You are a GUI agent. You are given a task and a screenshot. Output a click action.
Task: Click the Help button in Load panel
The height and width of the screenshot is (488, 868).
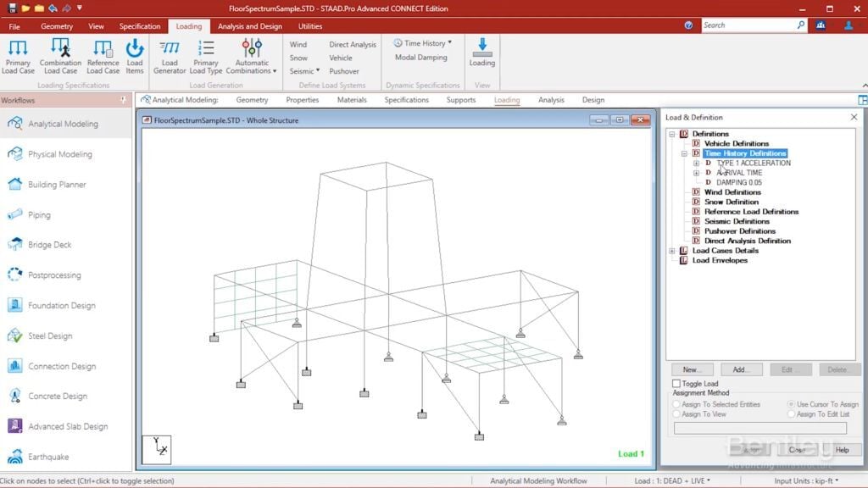click(x=842, y=450)
